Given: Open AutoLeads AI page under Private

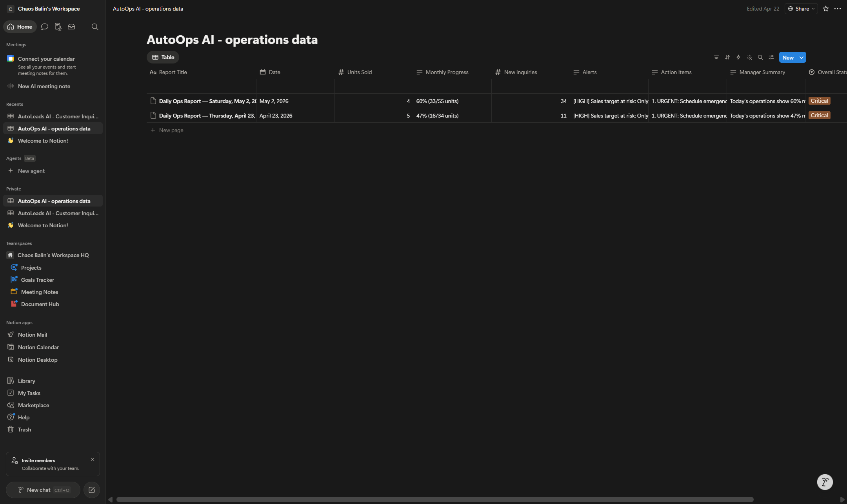Looking at the screenshot, I should [x=53, y=213].
